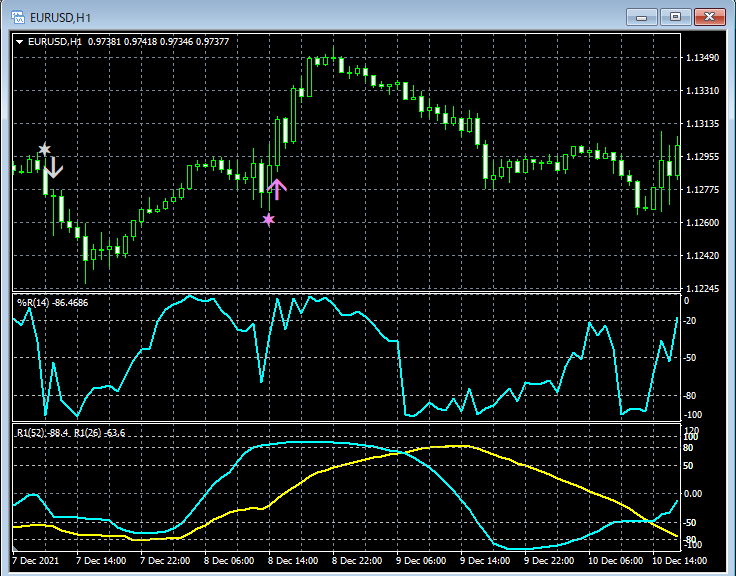
Task: Select the 8 Dec 14:00 time axis label
Action: coord(293,561)
